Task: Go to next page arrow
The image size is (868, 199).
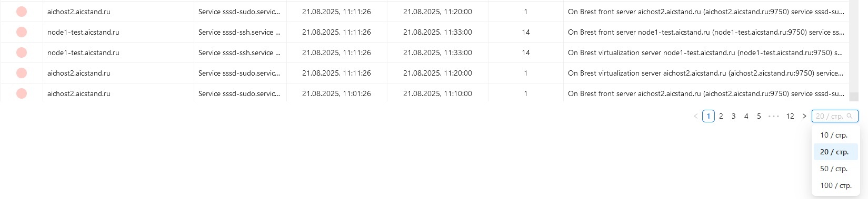Action: click(804, 116)
